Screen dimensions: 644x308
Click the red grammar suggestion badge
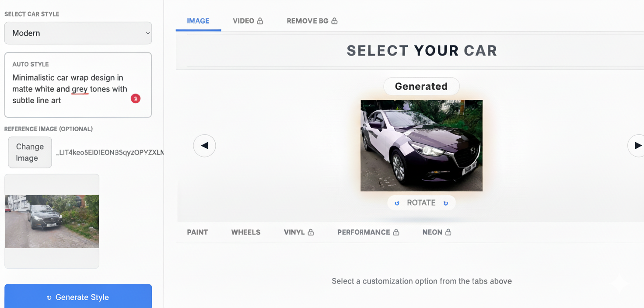click(136, 98)
